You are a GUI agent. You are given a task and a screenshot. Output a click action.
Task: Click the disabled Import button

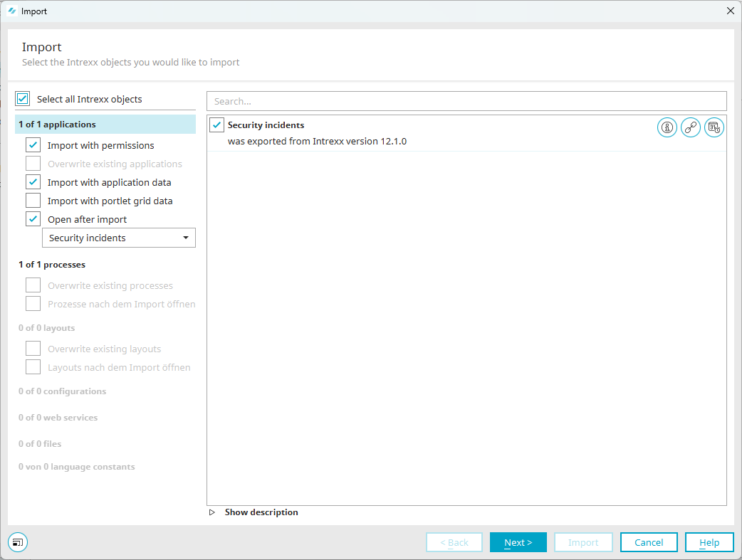pos(583,542)
